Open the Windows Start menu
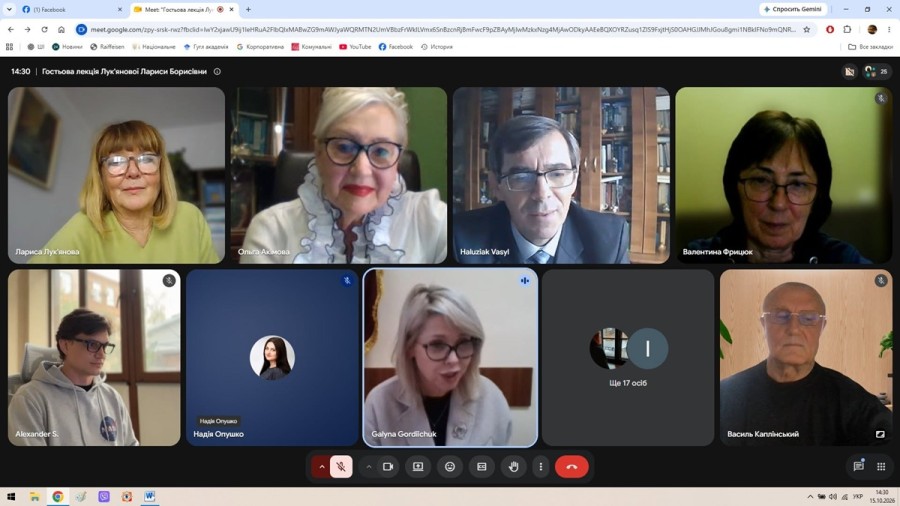 tap(11, 497)
